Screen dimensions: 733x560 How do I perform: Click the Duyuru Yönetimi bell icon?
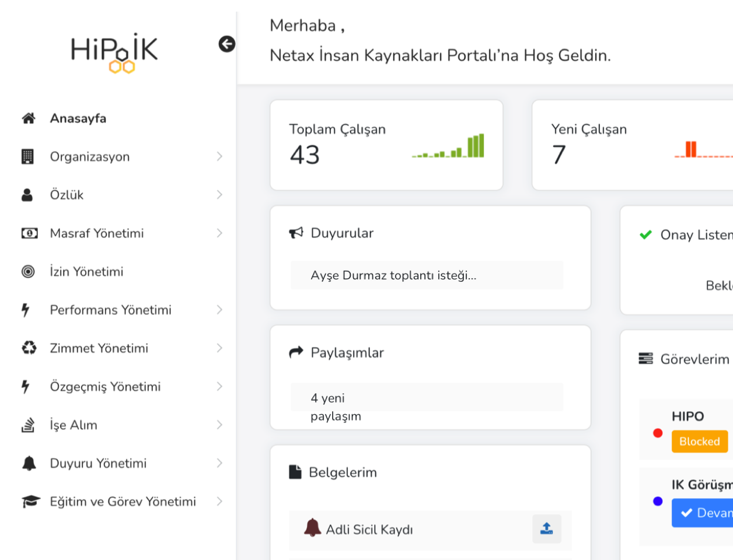pyautogui.click(x=29, y=463)
